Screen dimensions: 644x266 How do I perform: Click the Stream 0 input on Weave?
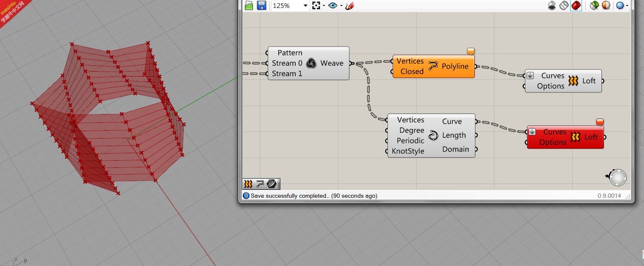[x=287, y=63]
